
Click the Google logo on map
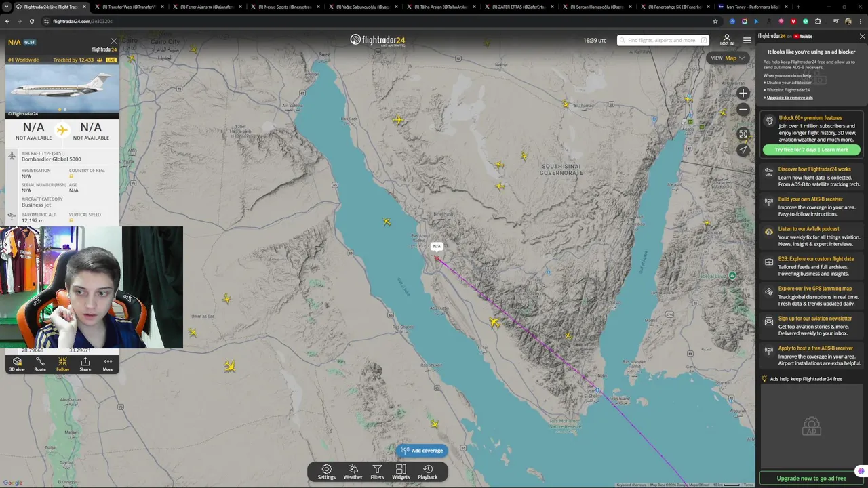tap(13, 483)
